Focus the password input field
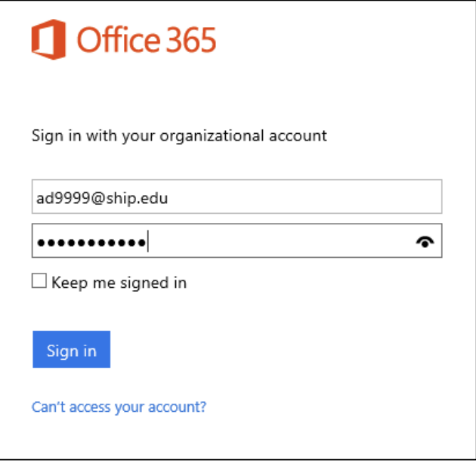The image size is (476, 461). pos(236,240)
